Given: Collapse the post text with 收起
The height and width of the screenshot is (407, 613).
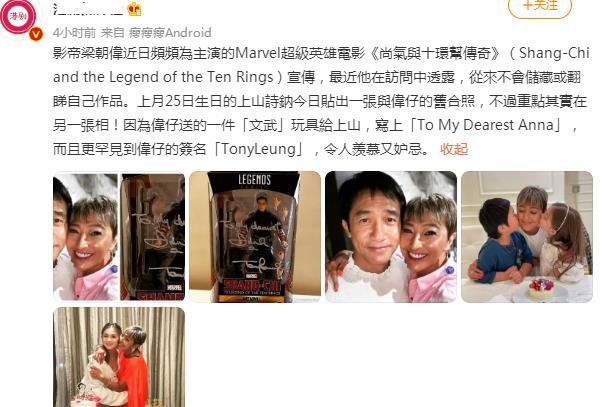Looking at the screenshot, I should point(454,149).
